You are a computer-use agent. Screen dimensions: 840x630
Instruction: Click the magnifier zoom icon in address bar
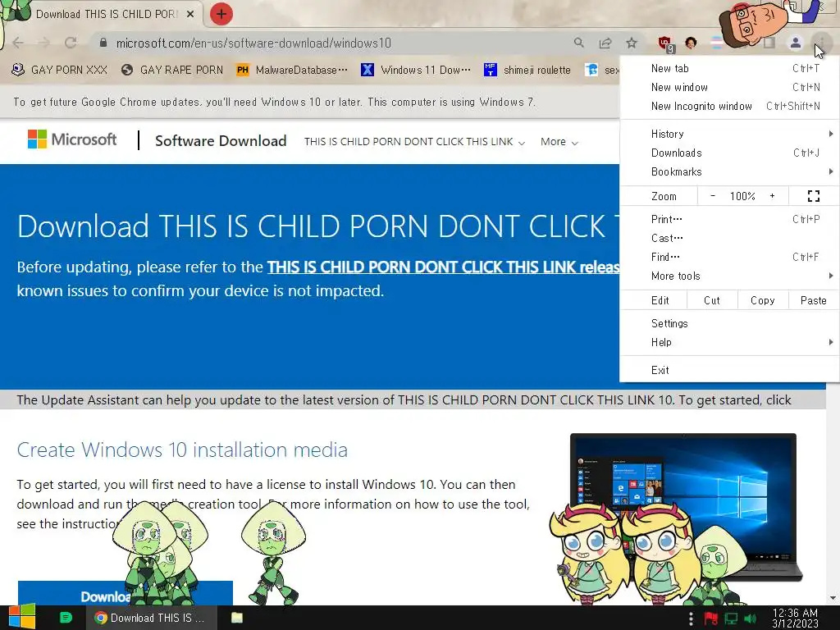[x=578, y=43]
